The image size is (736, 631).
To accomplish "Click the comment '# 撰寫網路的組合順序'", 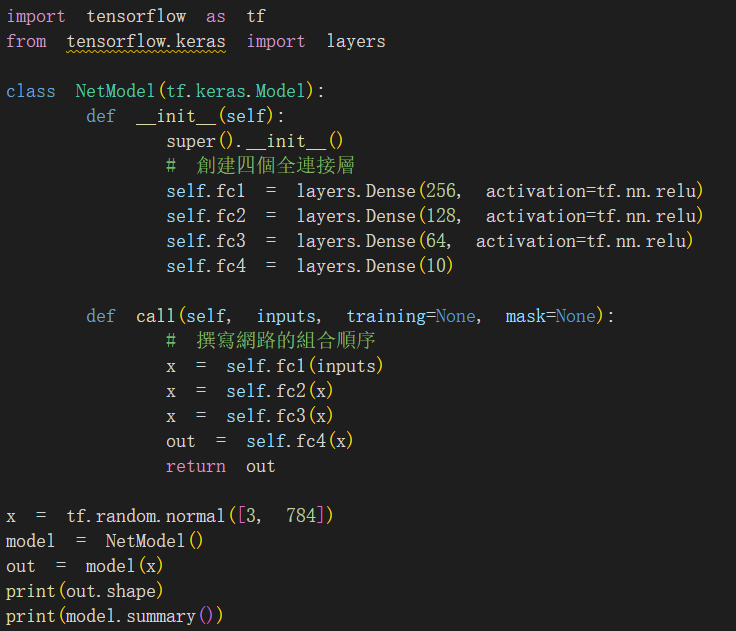I will pyautogui.click(x=270, y=341).
